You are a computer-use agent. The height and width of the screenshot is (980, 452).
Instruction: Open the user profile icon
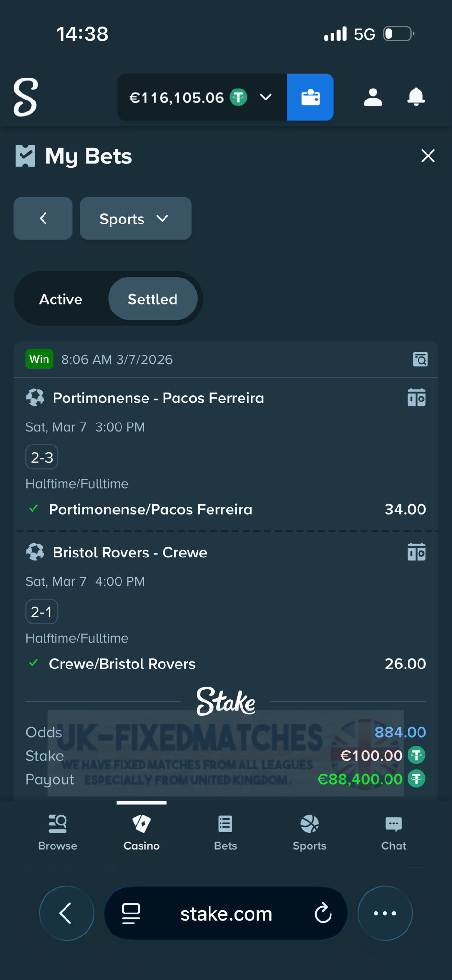click(373, 97)
